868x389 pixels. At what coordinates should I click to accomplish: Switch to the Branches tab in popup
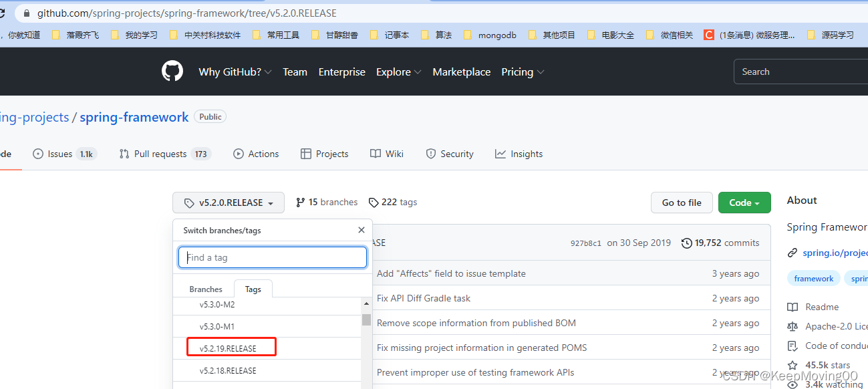(x=206, y=289)
